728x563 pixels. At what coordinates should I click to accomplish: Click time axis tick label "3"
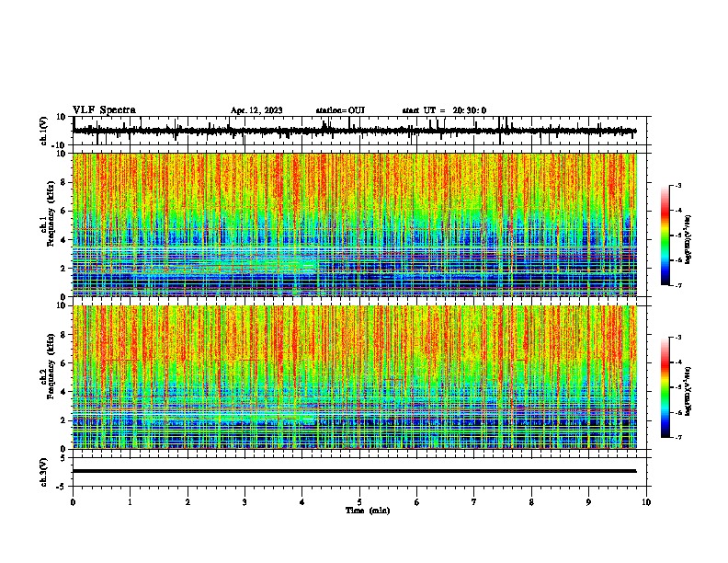245,502
